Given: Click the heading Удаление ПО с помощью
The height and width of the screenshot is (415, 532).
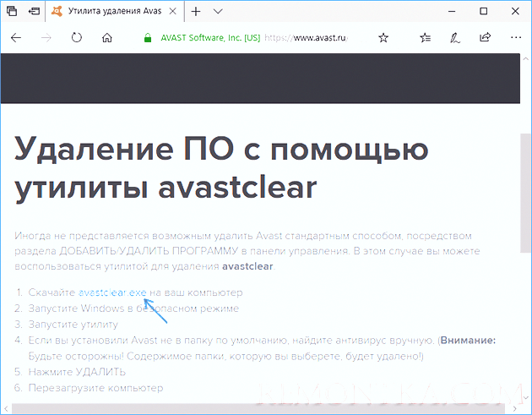Looking at the screenshot, I should [221, 150].
